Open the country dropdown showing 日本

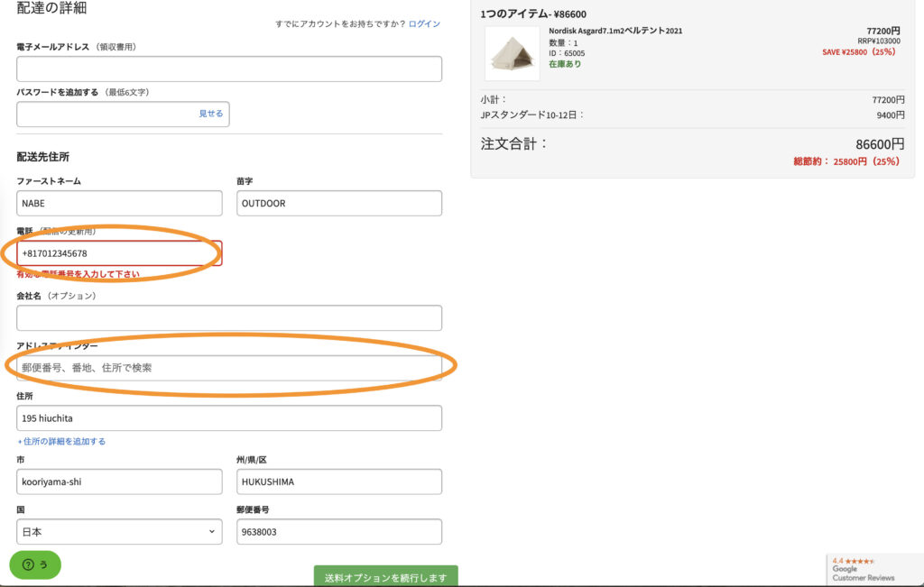[119, 532]
